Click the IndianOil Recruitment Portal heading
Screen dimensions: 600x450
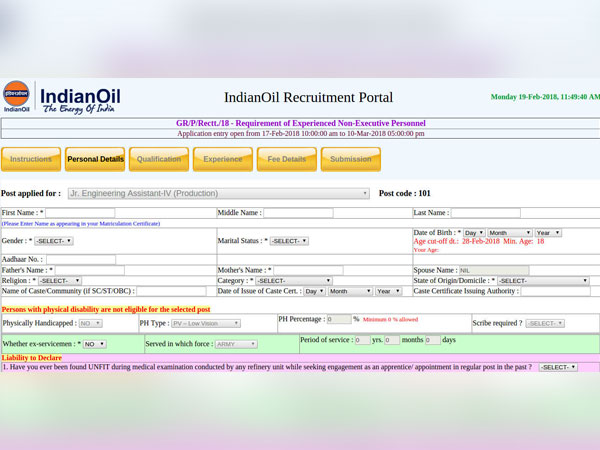[308, 97]
